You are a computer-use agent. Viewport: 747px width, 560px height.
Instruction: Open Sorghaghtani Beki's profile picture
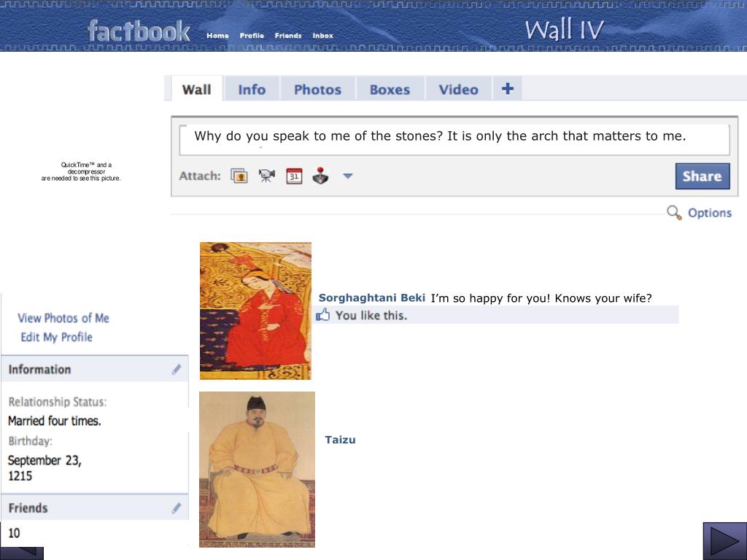pyautogui.click(x=255, y=311)
